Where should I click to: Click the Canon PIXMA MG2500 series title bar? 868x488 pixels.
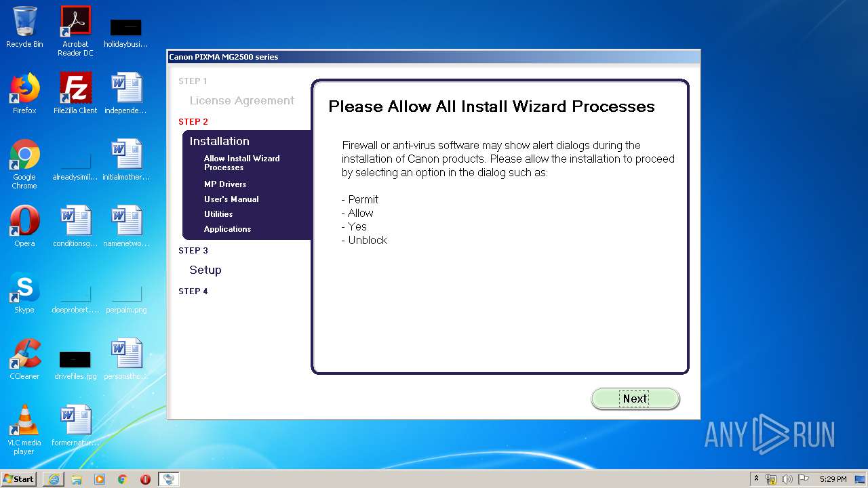(433, 57)
